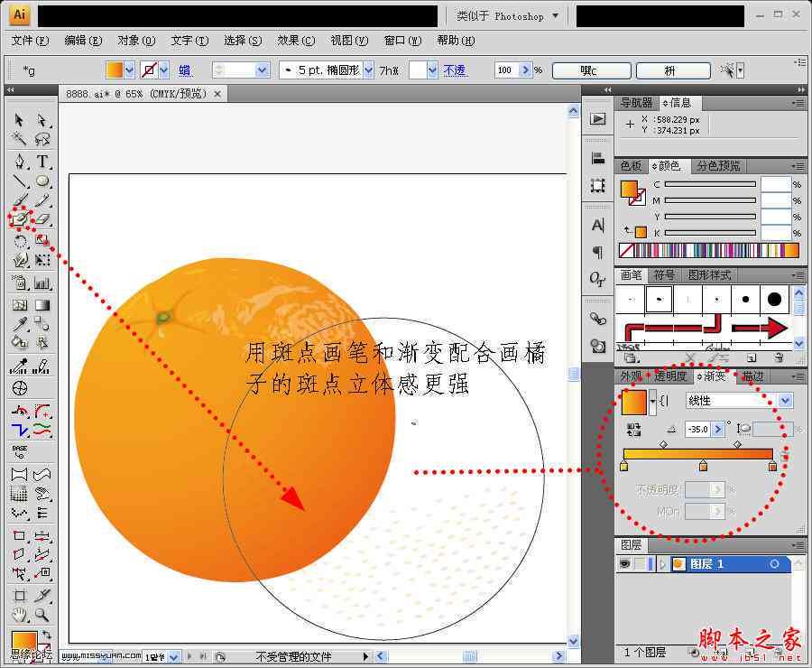
Task: Select the Magic Wand tool
Action: [x=19, y=139]
